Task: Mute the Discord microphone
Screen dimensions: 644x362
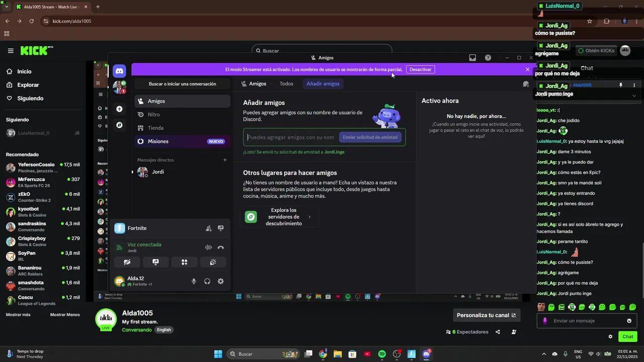Action: click(x=194, y=282)
